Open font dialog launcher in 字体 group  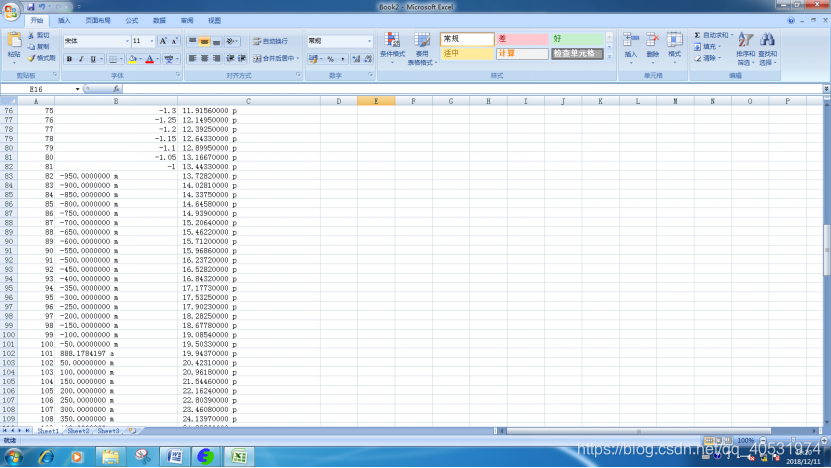pos(178,75)
